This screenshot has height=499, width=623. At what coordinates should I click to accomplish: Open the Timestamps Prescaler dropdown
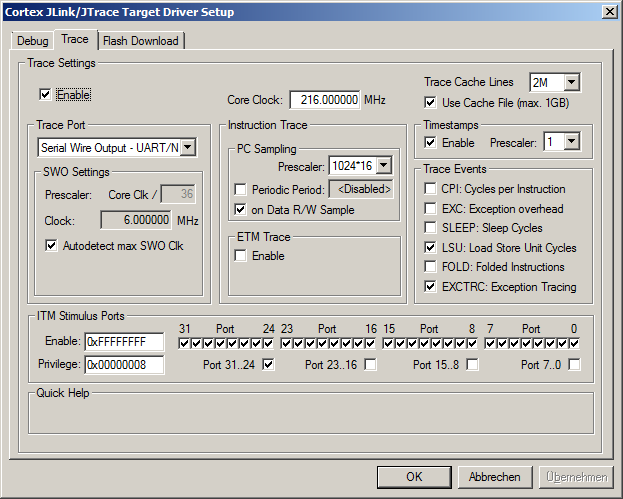[x=571, y=141]
